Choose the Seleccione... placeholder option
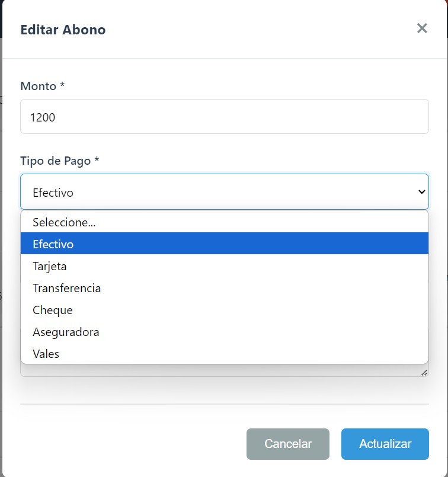The height and width of the screenshot is (477, 448). click(x=224, y=222)
